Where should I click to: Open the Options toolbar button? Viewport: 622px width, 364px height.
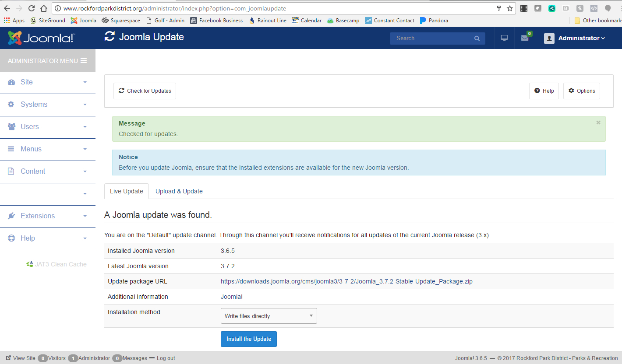(582, 91)
